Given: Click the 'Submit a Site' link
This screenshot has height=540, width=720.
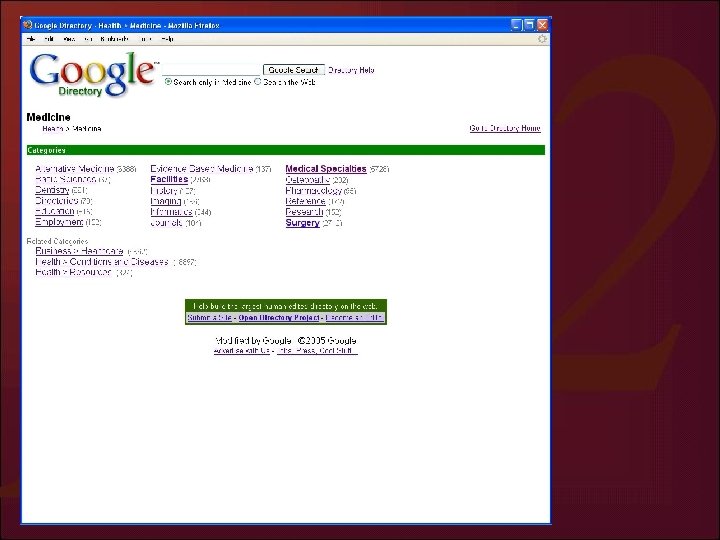Looking at the screenshot, I should [x=209, y=318].
